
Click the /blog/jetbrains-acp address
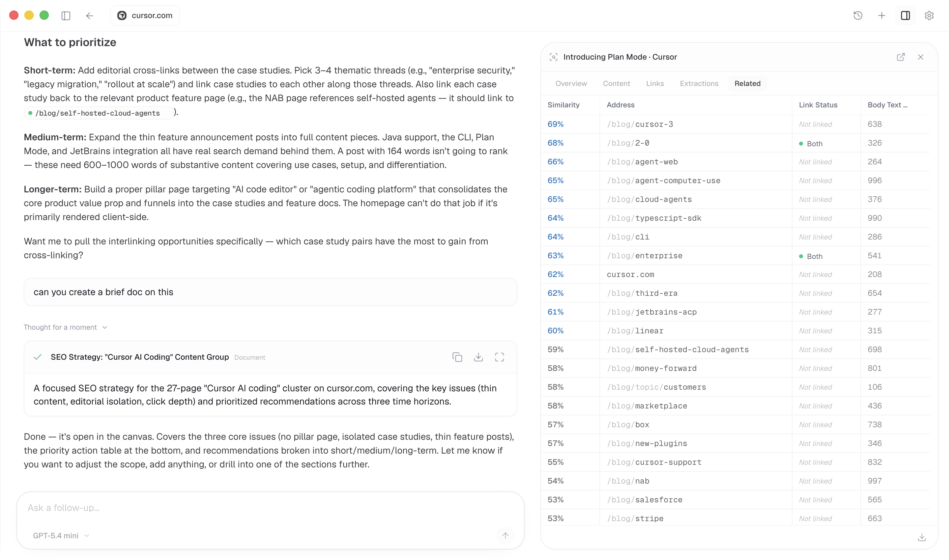tap(652, 312)
